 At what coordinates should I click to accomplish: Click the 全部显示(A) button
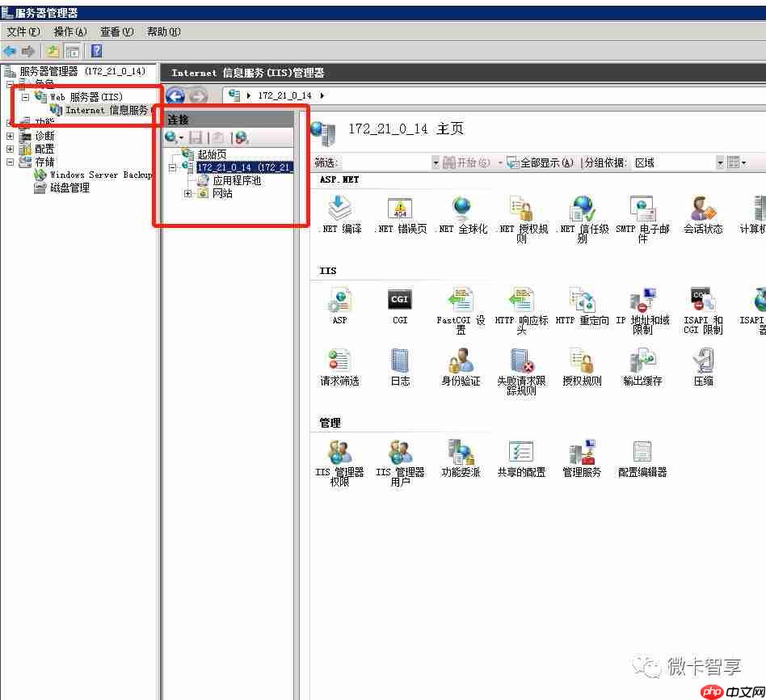(x=541, y=162)
